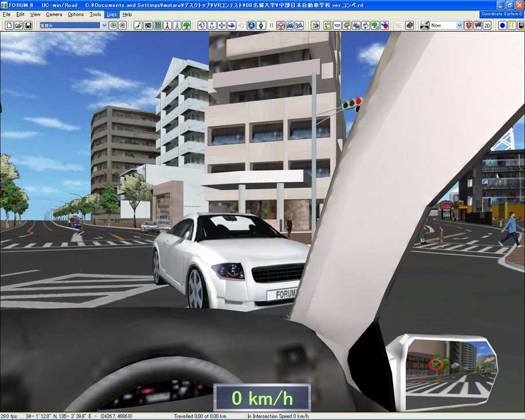Select the four-arrow pan navigation icon
The image size is (525, 420).
click(x=221, y=26)
